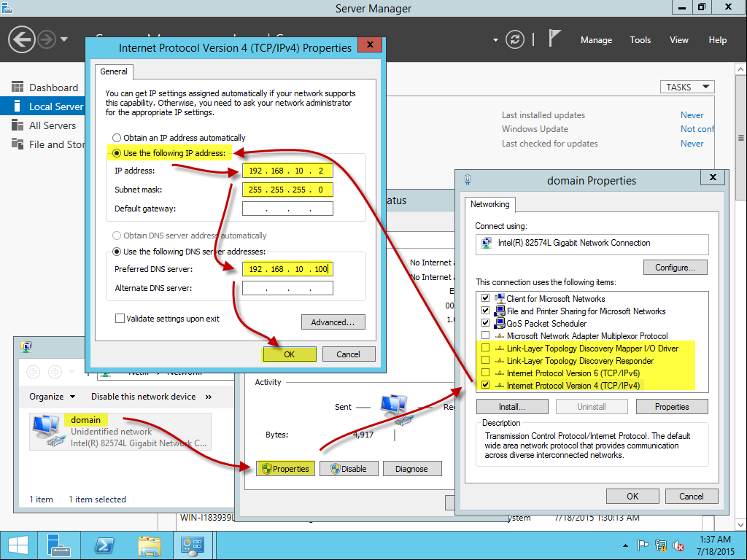Viewport: 747px width, 560px height.
Task: Click forward arrow in Network Connections window
Action: click(55, 371)
